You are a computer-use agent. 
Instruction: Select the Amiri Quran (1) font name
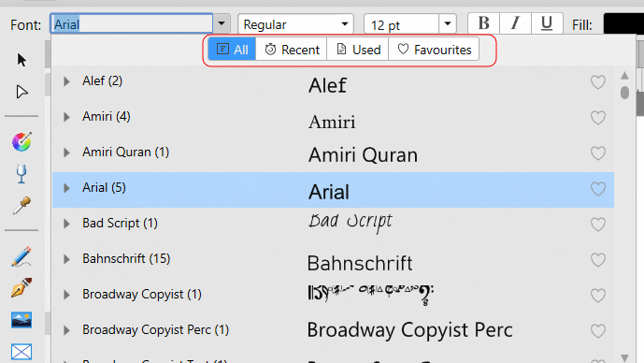click(x=125, y=152)
